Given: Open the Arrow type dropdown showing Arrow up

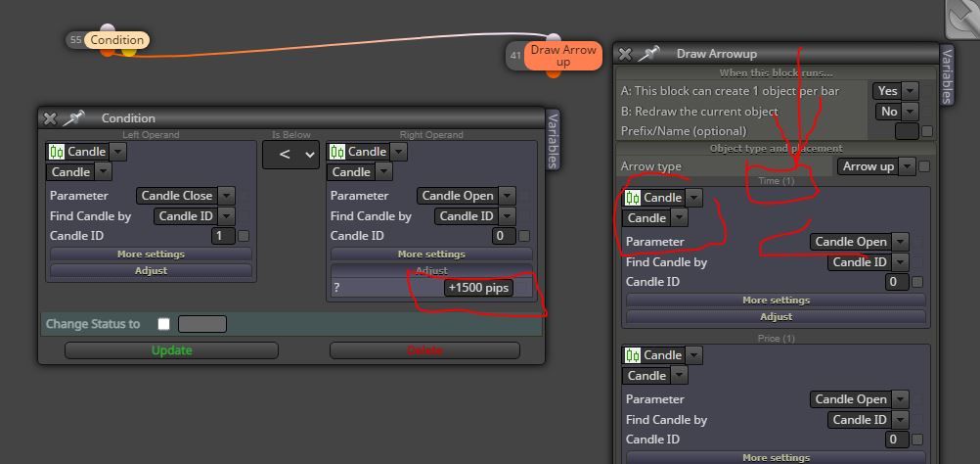Looking at the screenshot, I should [876, 166].
